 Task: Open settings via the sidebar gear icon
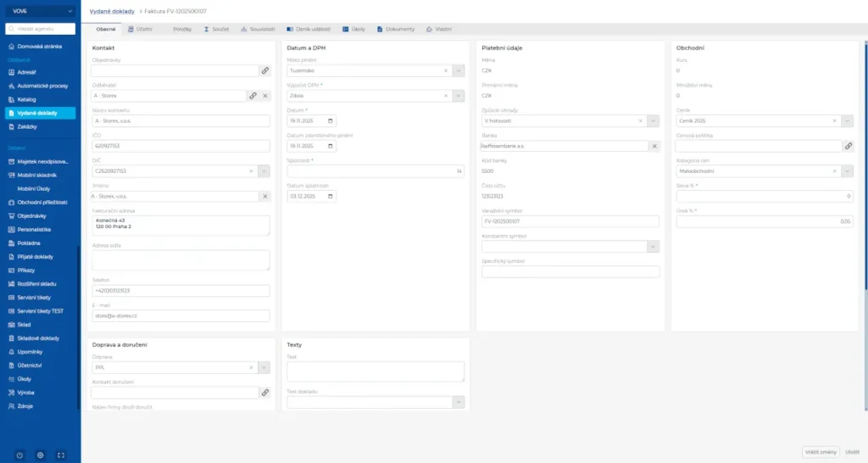[x=40, y=455]
